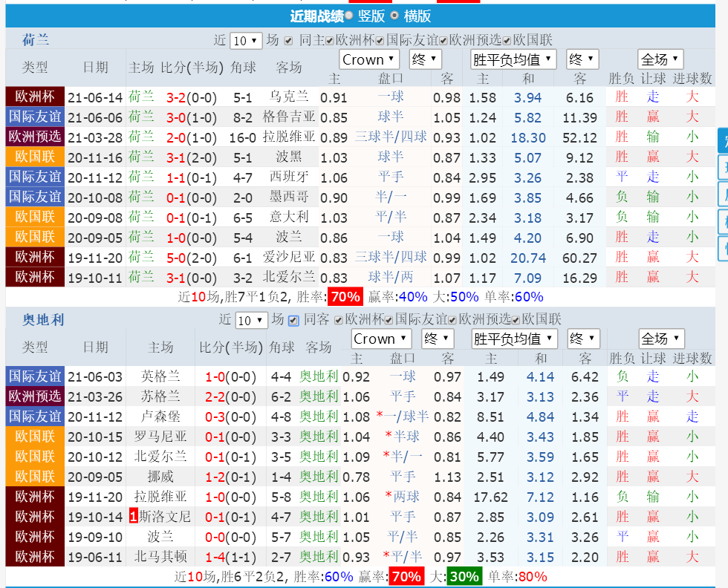Open the match count dropdown for 荷兰
Image resolution: width=728 pixels, height=588 pixels.
[x=246, y=41]
